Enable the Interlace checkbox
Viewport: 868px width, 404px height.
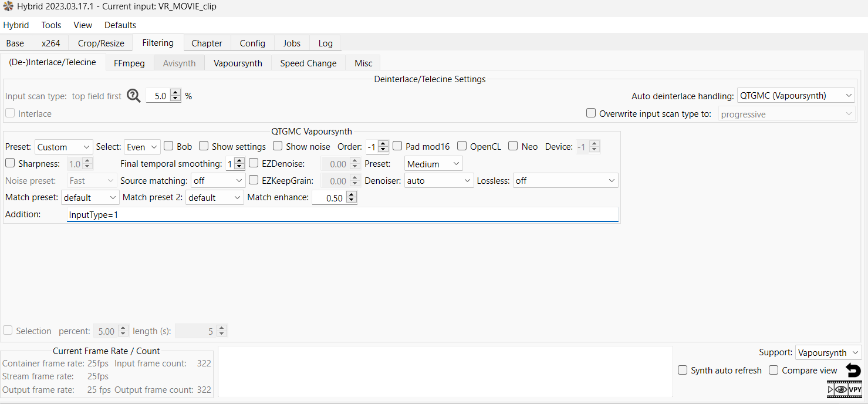coord(10,113)
